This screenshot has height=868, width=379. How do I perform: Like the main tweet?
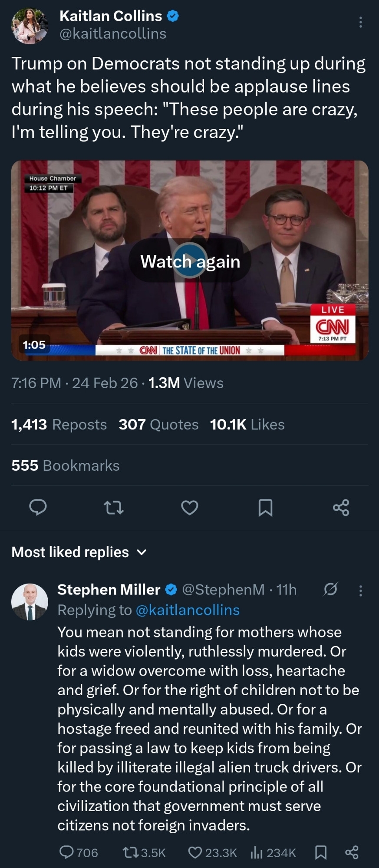pos(190,507)
